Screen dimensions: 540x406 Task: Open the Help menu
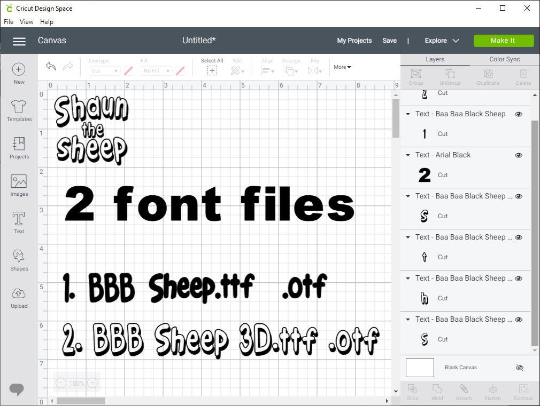pos(46,22)
